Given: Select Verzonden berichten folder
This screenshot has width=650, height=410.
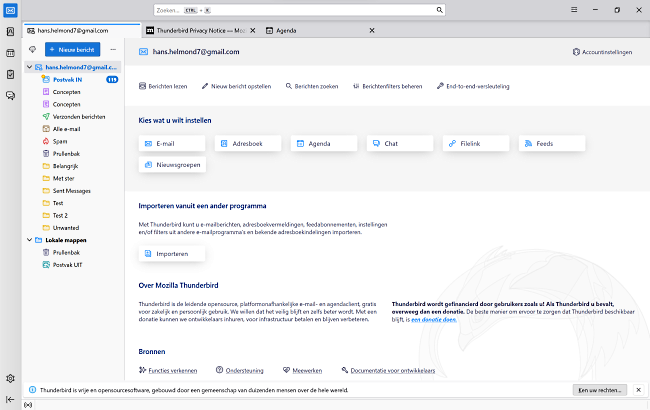Looking at the screenshot, I should click(x=73, y=116).
